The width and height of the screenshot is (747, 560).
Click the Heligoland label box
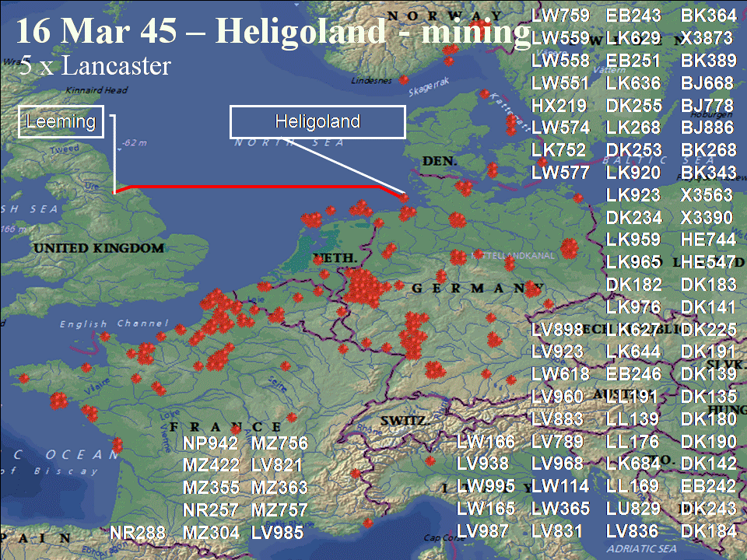click(x=317, y=122)
